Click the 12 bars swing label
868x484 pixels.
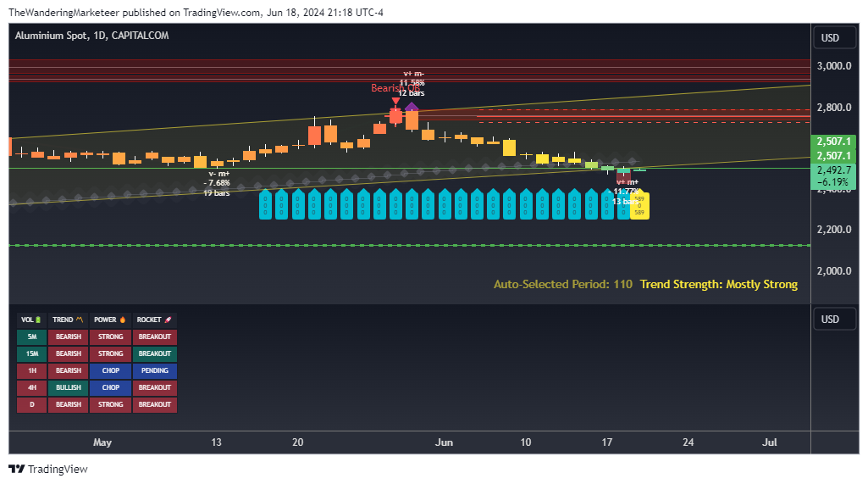[x=410, y=93]
